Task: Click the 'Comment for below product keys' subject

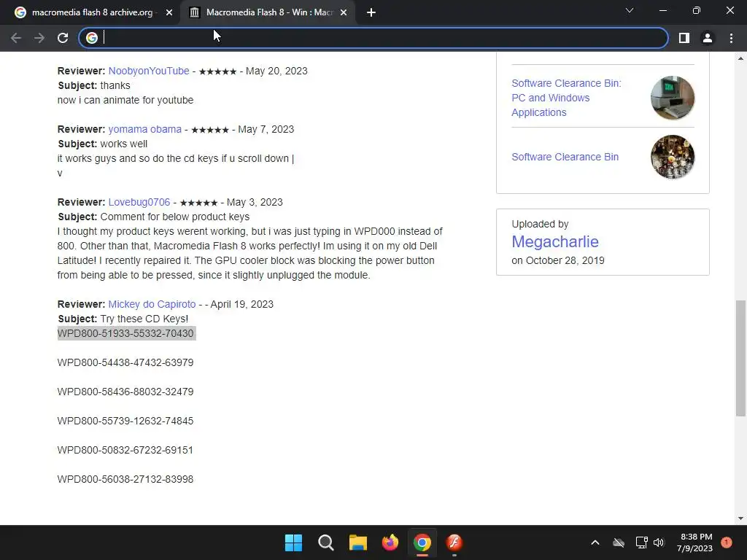Action: [175, 217]
